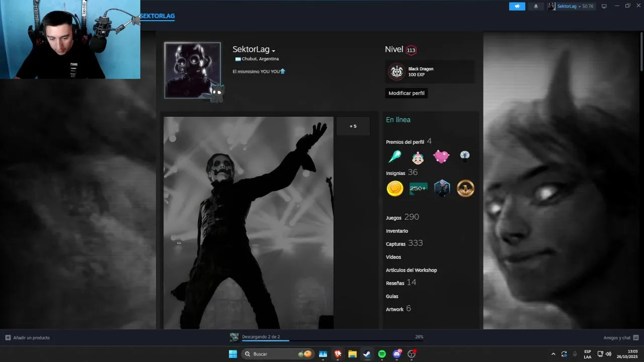This screenshot has width=644, height=362.
Task: Click the sync refresh icon in system tray
Action: [564, 354]
